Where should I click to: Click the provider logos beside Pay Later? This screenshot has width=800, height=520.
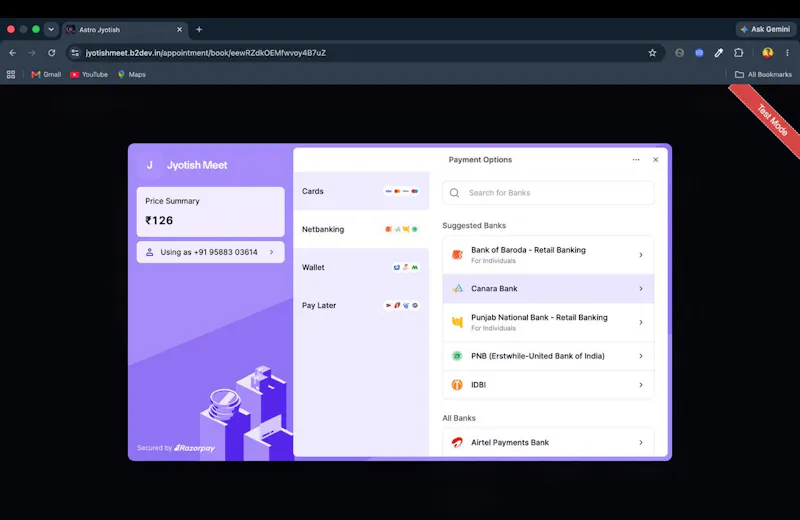click(402, 305)
